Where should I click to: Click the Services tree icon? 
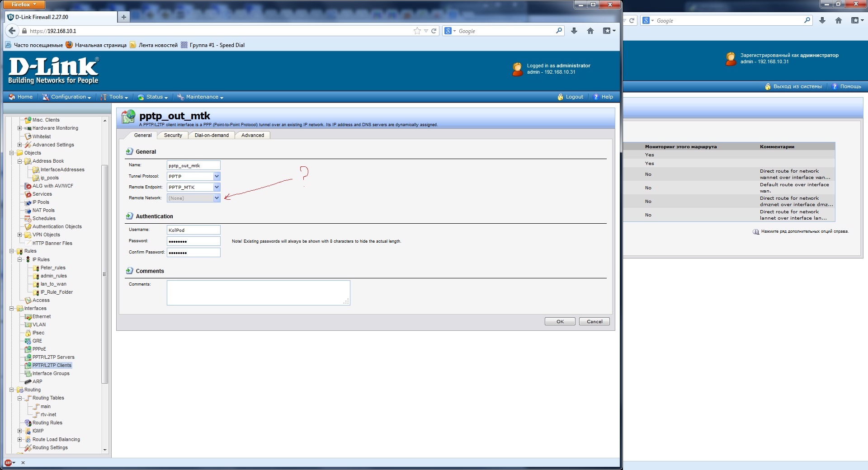28,194
